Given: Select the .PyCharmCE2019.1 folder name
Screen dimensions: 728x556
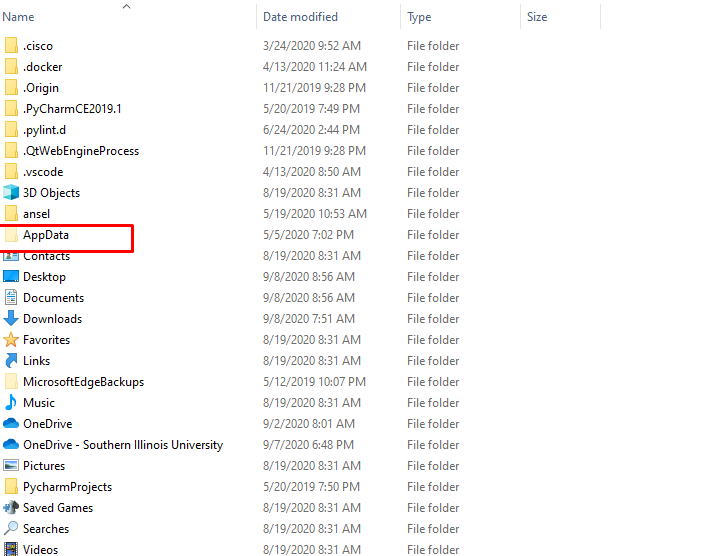Looking at the screenshot, I should (x=72, y=109).
